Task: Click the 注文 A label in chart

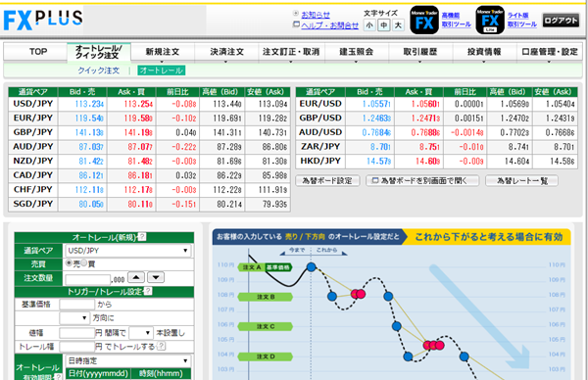Action: pyautogui.click(x=252, y=267)
